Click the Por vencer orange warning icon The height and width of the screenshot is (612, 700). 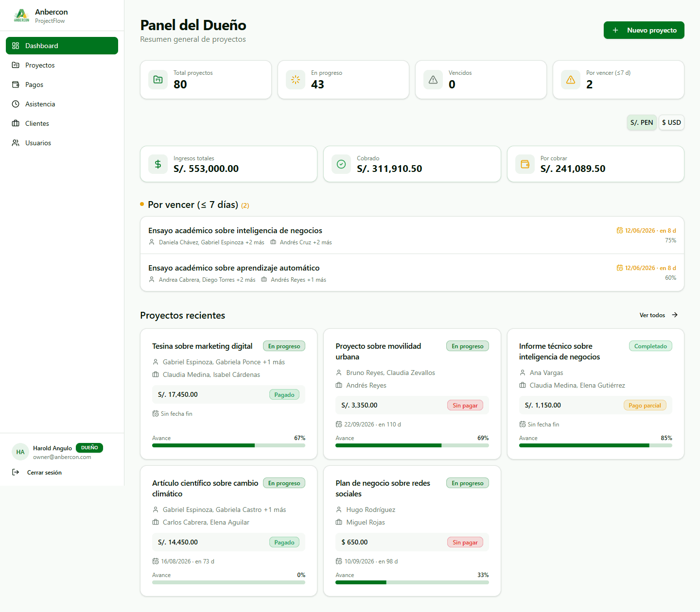(571, 80)
